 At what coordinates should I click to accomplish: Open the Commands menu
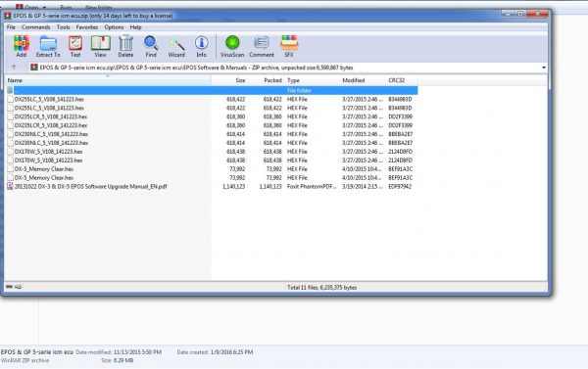coord(35,27)
